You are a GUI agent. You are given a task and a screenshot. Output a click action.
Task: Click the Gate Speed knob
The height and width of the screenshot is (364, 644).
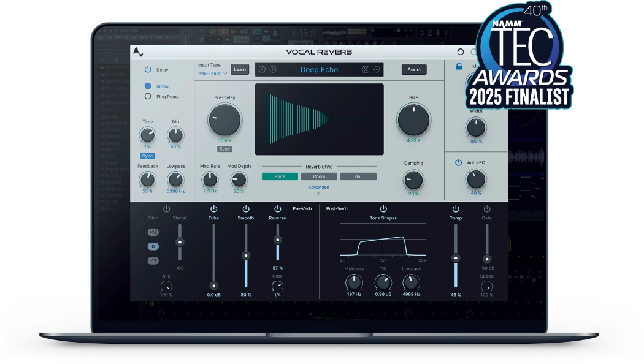pyautogui.click(x=487, y=286)
